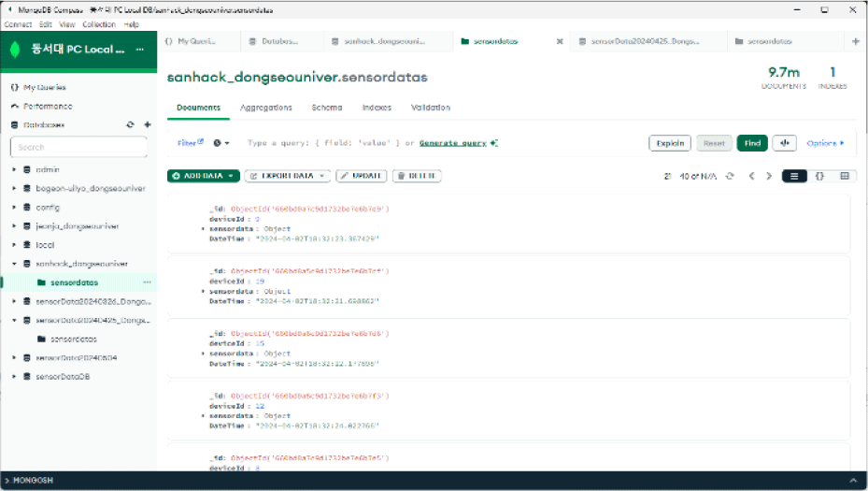Run the query with Find button
This screenshot has height=491, width=868.
752,143
